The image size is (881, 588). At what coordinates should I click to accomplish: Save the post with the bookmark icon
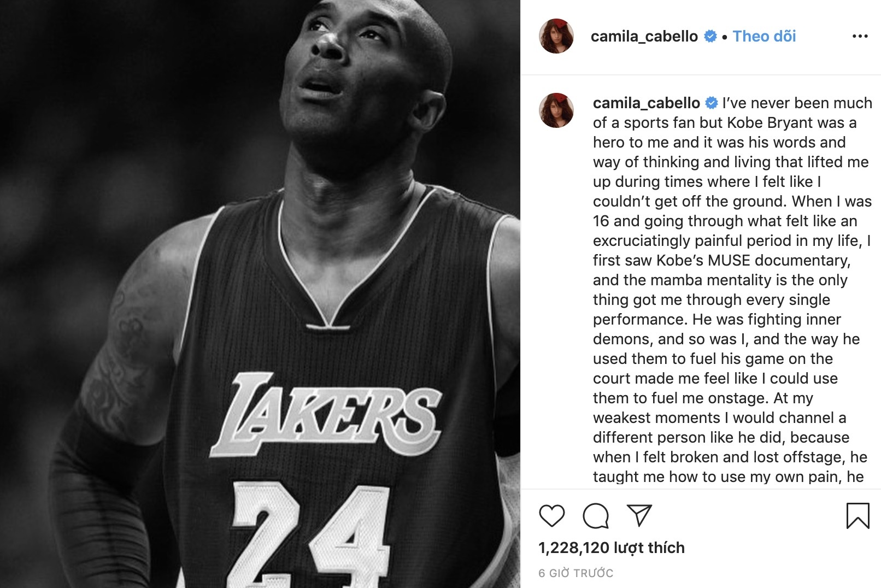pos(857,515)
